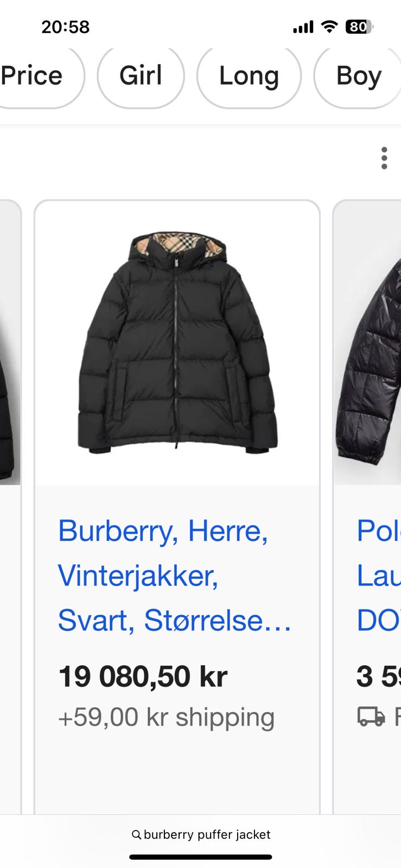Tap the burberry puffer jacket search field
Viewport: 401px width, 868px height.
point(201,834)
